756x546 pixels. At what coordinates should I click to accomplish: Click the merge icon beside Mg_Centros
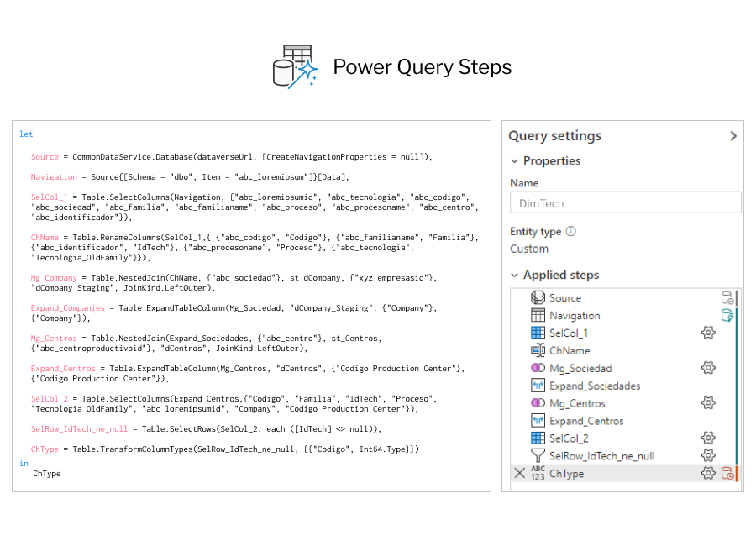(538, 402)
